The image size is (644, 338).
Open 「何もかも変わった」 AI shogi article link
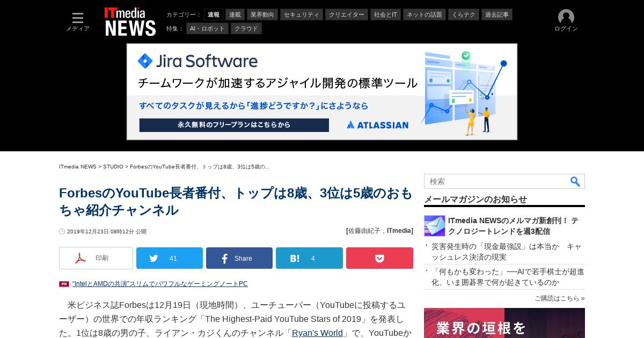tap(508, 277)
